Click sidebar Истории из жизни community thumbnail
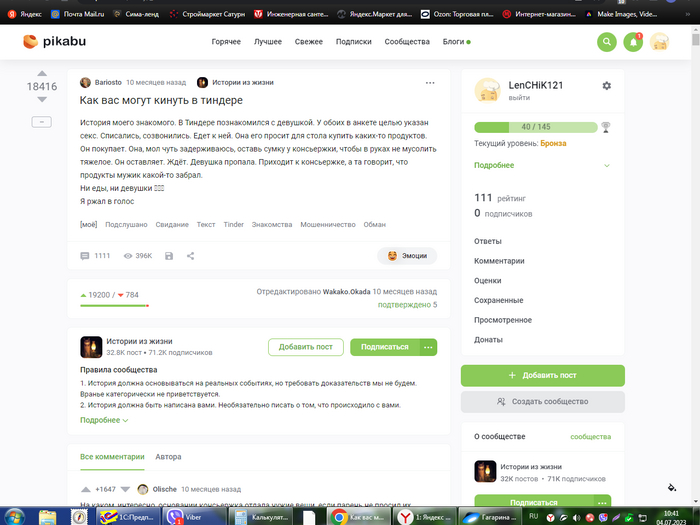700x525 pixels. 485,471
